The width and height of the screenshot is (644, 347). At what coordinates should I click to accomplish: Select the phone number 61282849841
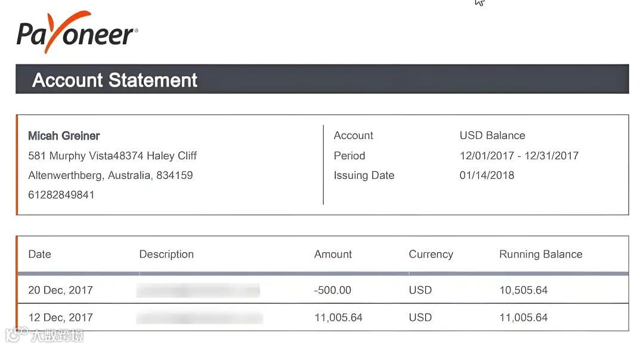[x=61, y=194]
